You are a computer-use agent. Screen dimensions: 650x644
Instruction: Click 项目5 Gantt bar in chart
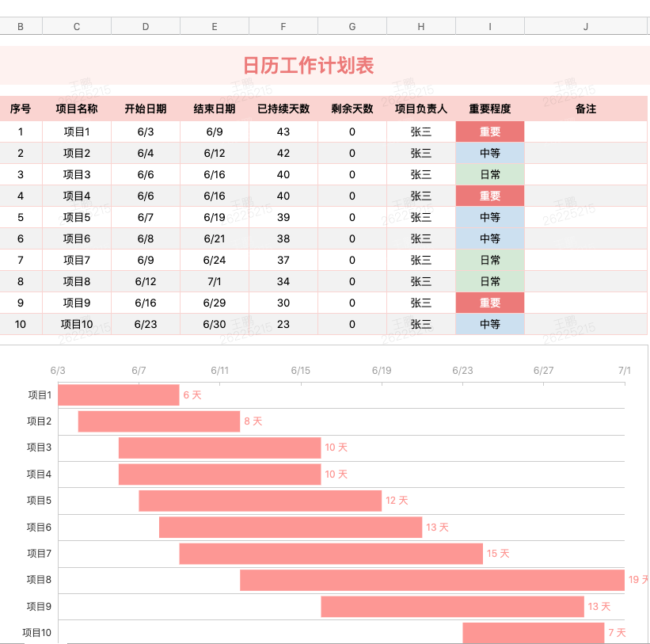pos(260,501)
